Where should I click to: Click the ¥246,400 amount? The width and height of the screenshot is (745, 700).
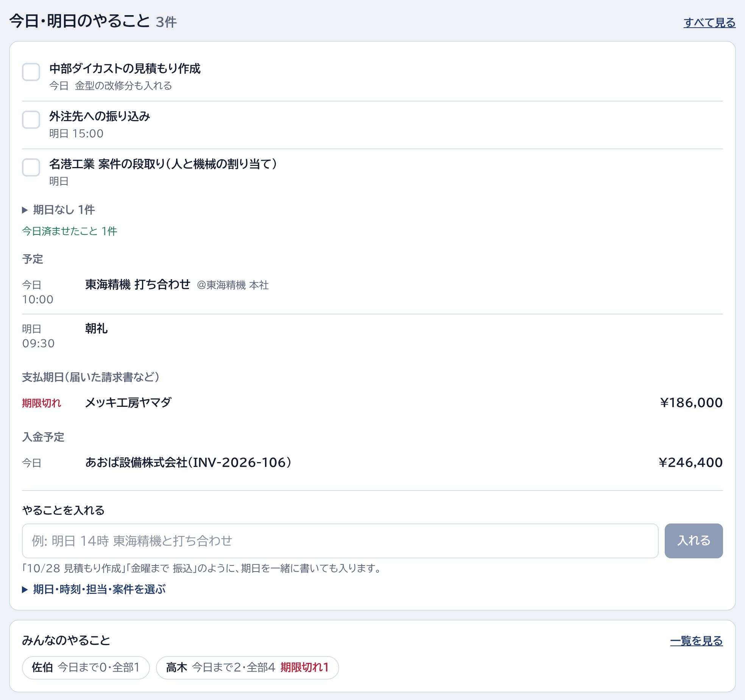pos(691,462)
